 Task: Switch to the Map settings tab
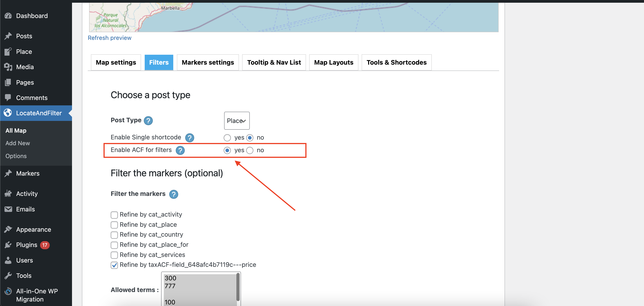[116, 62]
